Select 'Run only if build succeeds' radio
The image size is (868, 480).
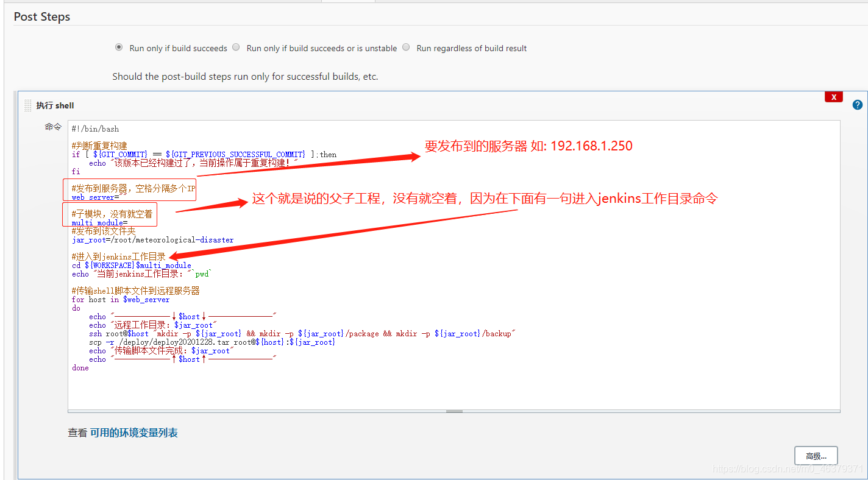(119, 48)
